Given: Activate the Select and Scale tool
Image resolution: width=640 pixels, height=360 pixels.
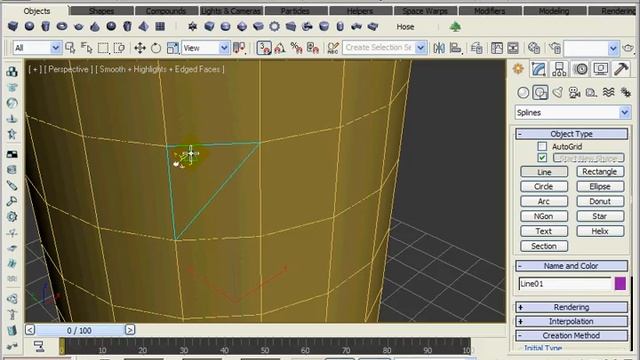Looking at the screenshot, I should tap(173, 48).
